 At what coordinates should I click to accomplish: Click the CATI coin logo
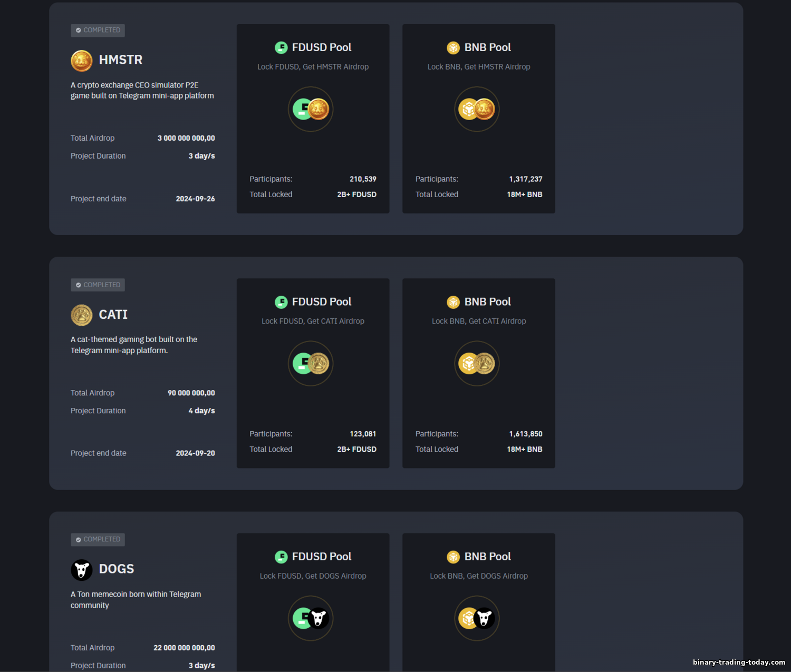(x=82, y=315)
